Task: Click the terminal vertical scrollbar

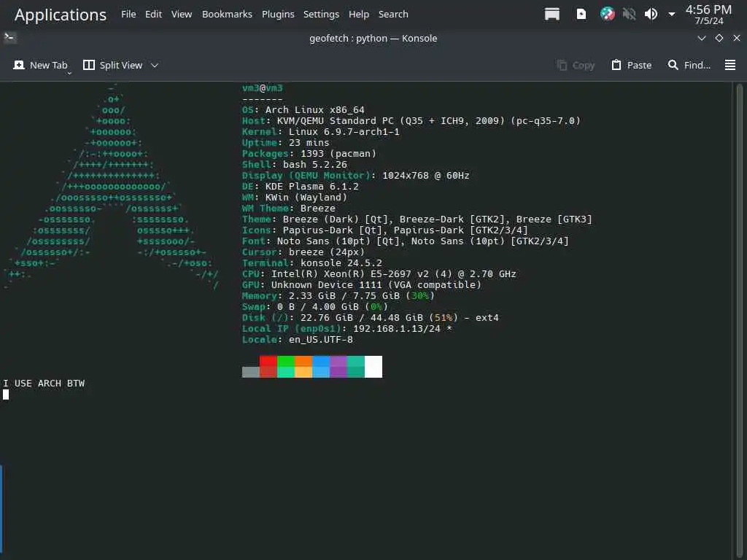Action: 739,321
